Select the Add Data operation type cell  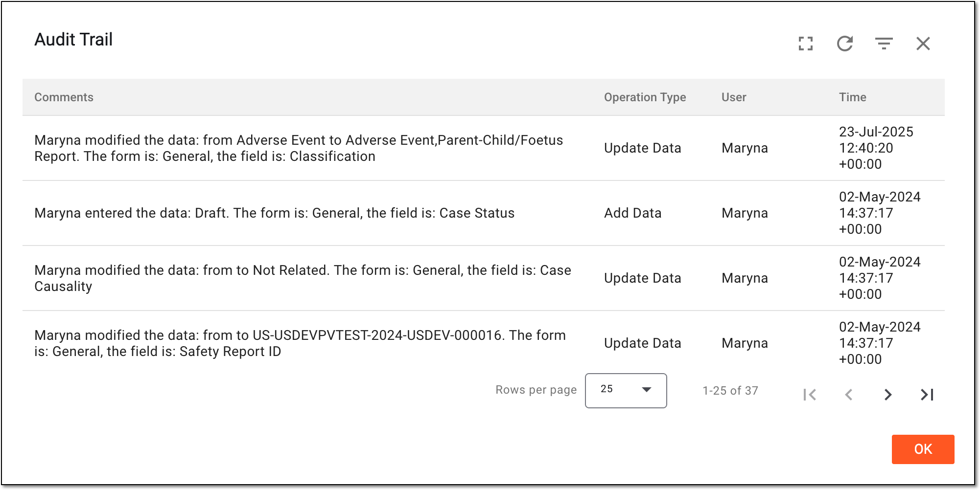(632, 213)
